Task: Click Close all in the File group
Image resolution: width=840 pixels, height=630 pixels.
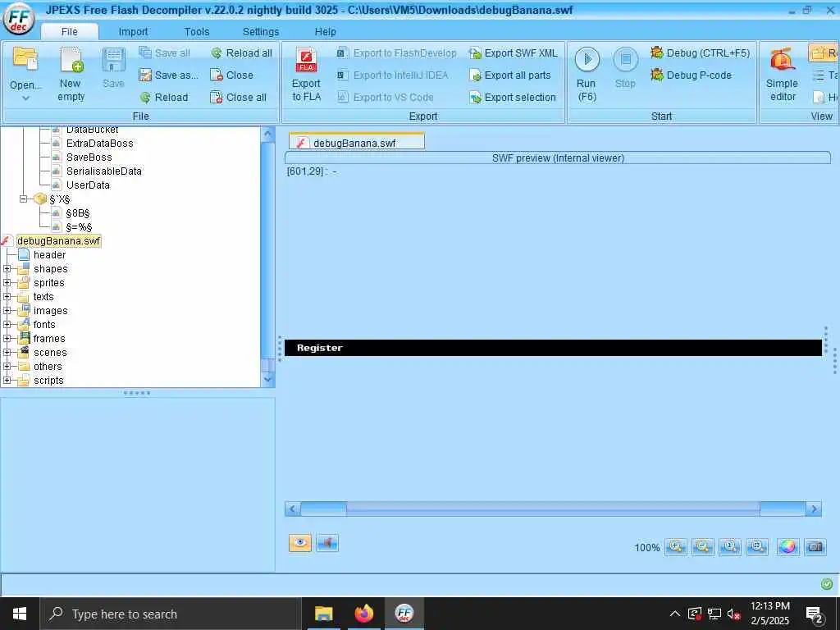Action: click(239, 97)
